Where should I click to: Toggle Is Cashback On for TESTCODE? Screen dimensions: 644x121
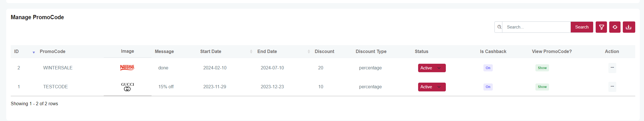coord(488,87)
